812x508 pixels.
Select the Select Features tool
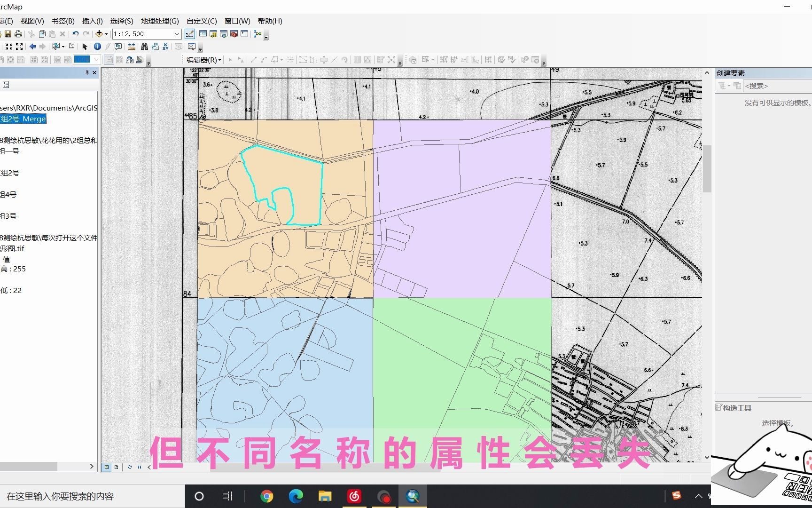[x=56, y=47]
